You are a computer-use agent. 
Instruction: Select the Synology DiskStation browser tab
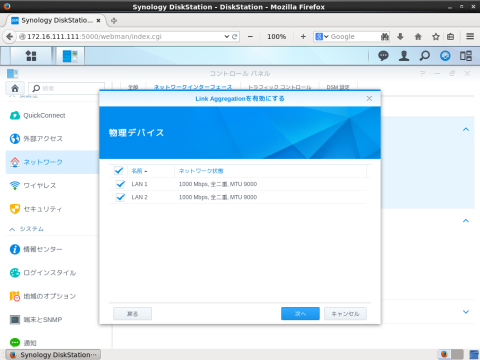[x=55, y=20]
